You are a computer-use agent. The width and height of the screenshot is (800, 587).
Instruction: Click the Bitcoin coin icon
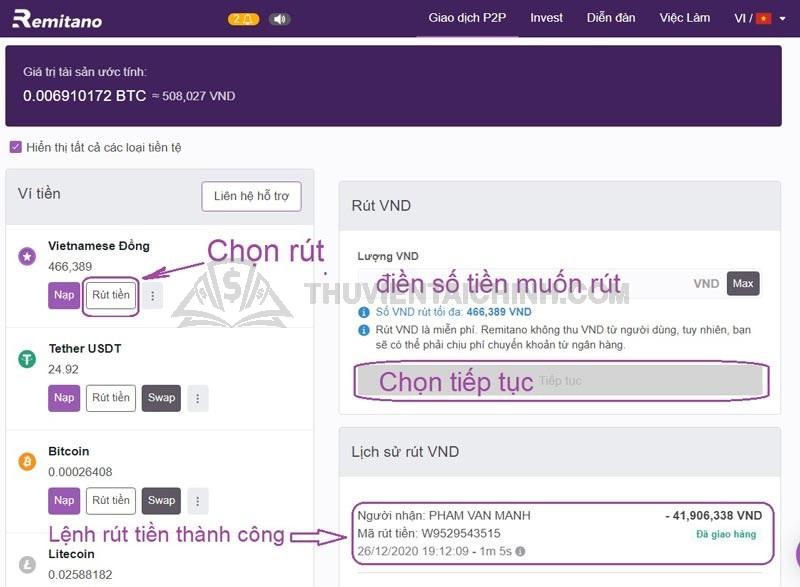(27, 462)
